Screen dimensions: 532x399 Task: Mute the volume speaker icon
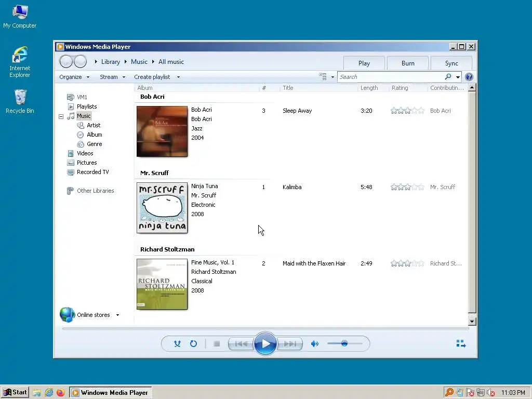pyautogui.click(x=314, y=344)
